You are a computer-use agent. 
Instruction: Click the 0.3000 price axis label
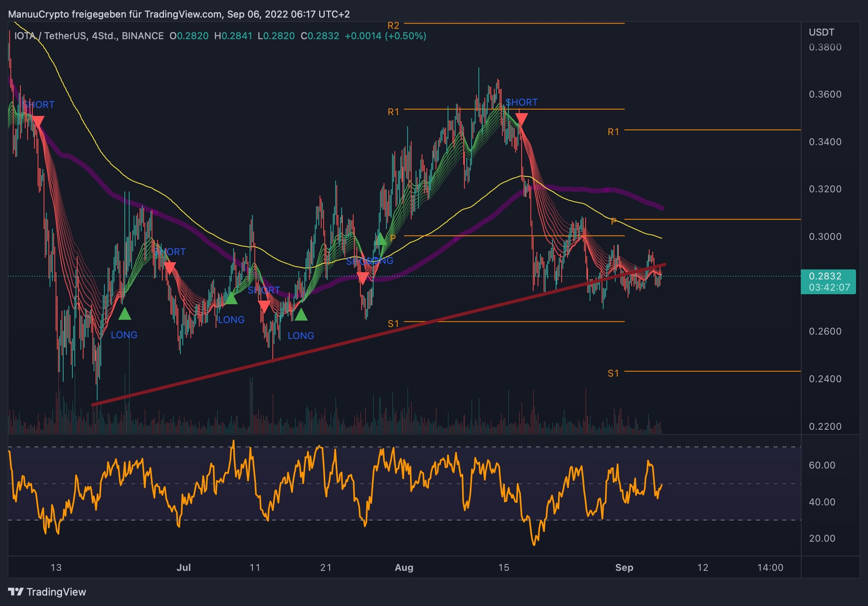point(825,237)
